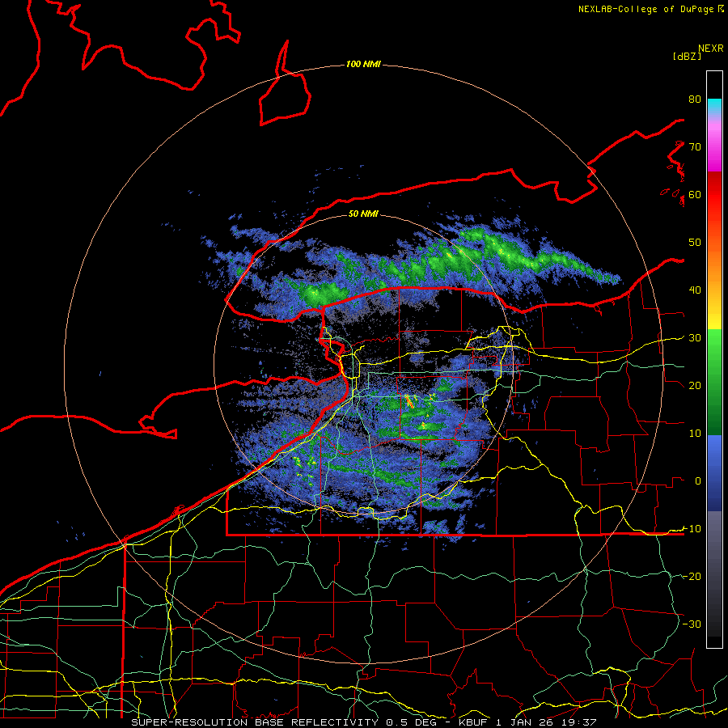Image resolution: width=728 pixels, height=728 pixels.
Task: Click the SUPER-RESOLUTION BASE REFLECTIVITY caption text
Action: (x=255, y=722)
